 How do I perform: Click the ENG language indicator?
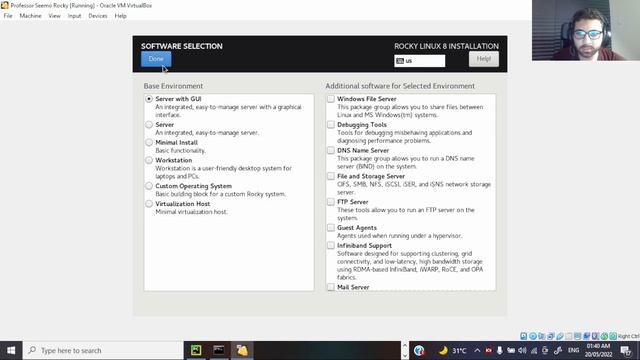click(573, 351)
